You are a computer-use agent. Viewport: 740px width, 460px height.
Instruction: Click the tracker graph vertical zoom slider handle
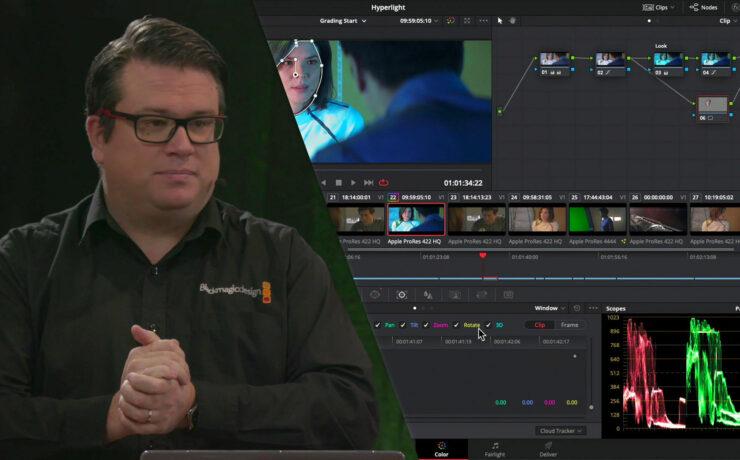coord(591,407)
